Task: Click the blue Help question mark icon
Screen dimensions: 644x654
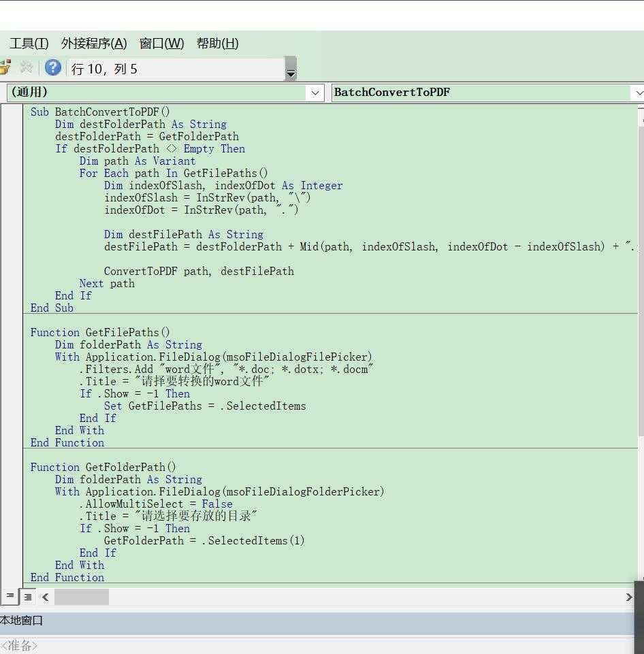Action: click(x=53, y=67)
